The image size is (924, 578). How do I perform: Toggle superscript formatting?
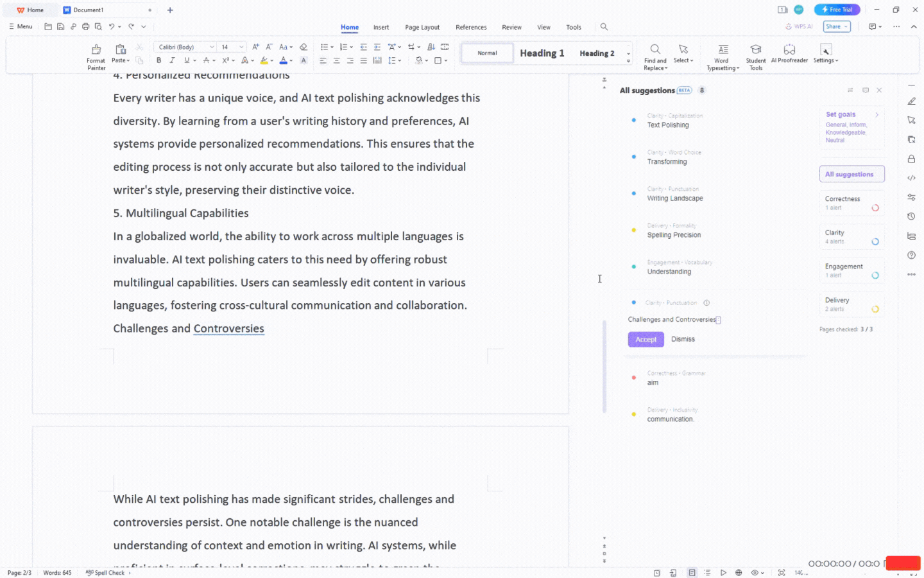tap(225, 60)
